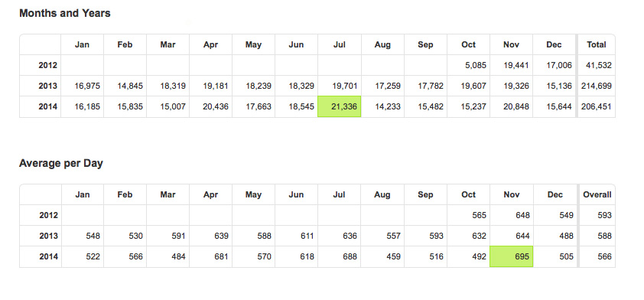This screenshot has height=300, width=644.
Task: Click the 566 overall average for 2014
Action: (x=605, y=256)
